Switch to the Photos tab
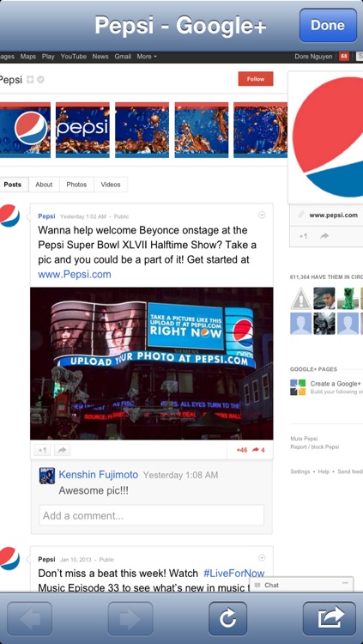363x644 pixels. tap(76, 185)
